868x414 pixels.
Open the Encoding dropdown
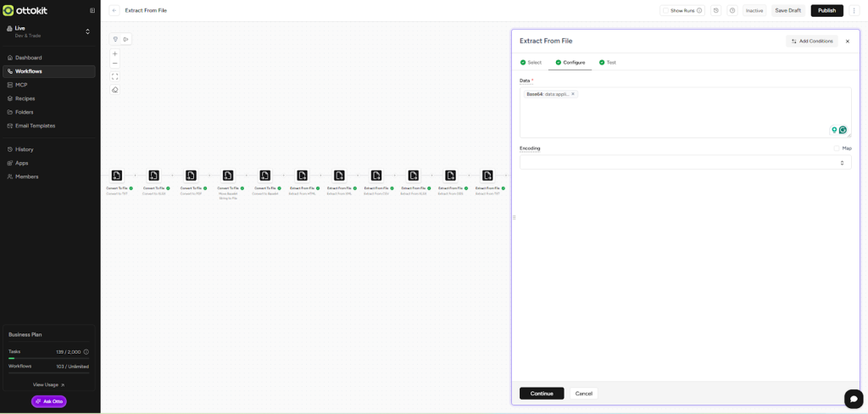[x=685, y=162]
